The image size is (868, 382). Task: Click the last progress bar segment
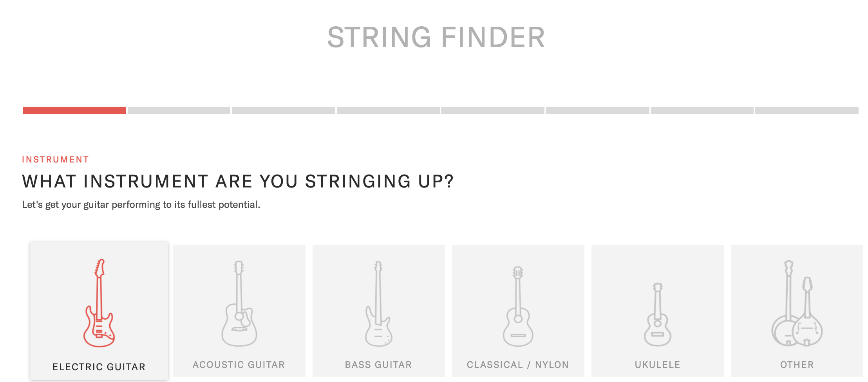tap(807, 110)
